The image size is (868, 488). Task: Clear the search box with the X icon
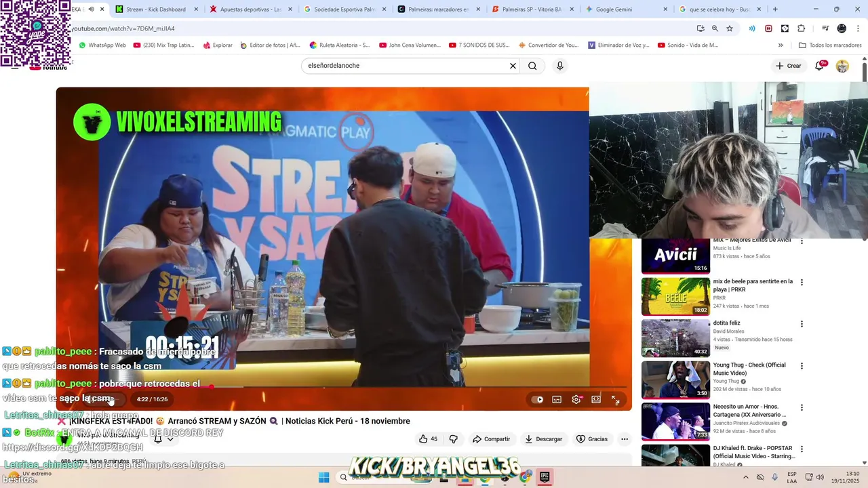[513, 66]
